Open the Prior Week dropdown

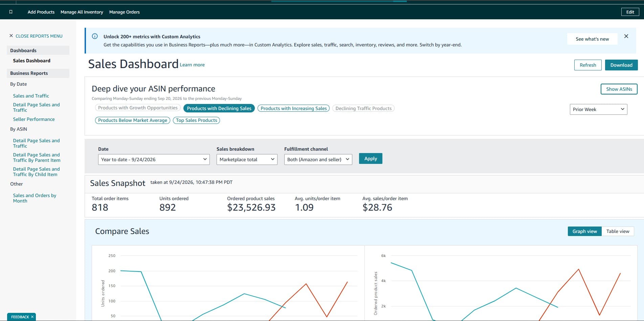(x=598, y=109)
